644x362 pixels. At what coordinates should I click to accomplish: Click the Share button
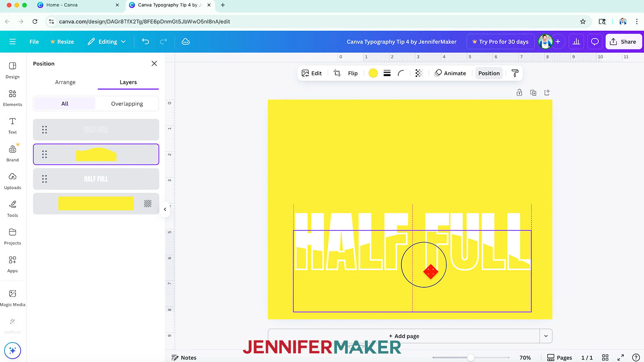(624, 42)
